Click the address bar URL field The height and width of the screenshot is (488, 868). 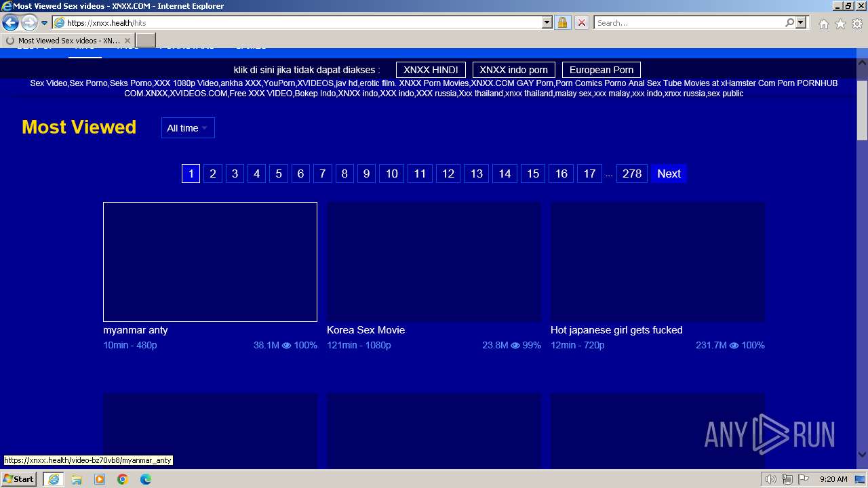(303, 23)
